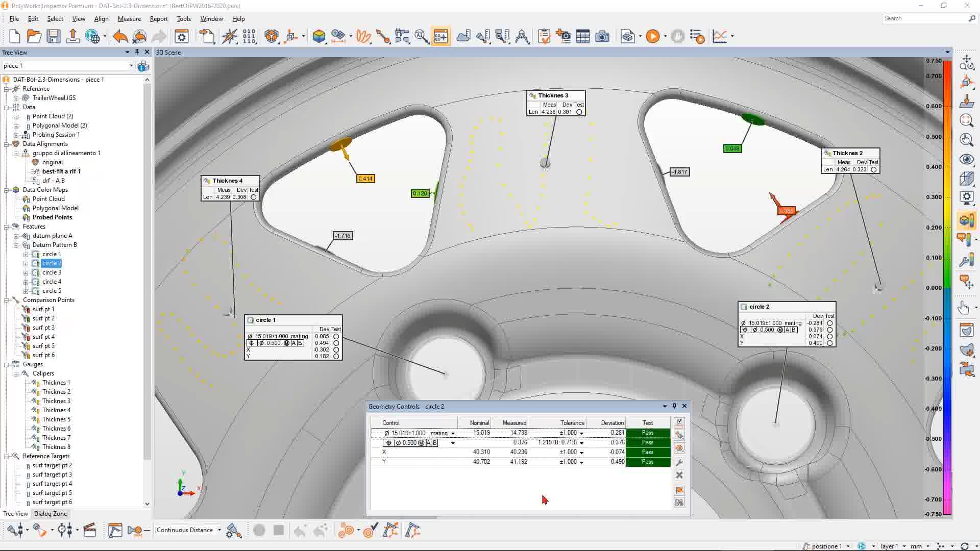Image resolution: width=980 pixels, height=551 pixels.
Task: Toggle the checkmark button in Geometry Controls
Action: 679,422
